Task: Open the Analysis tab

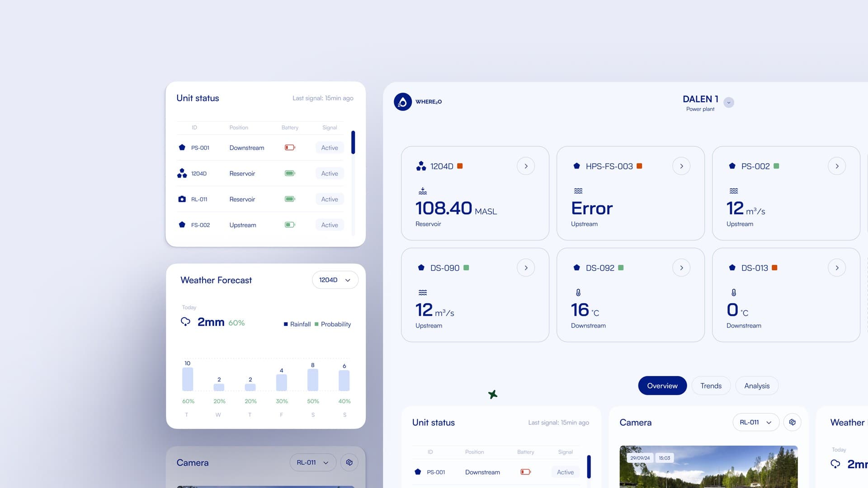Action: (756, 385)
